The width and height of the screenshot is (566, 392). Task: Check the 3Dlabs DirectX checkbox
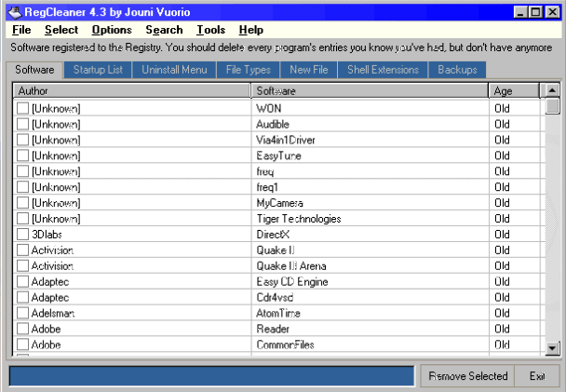[x=22, y=235]
